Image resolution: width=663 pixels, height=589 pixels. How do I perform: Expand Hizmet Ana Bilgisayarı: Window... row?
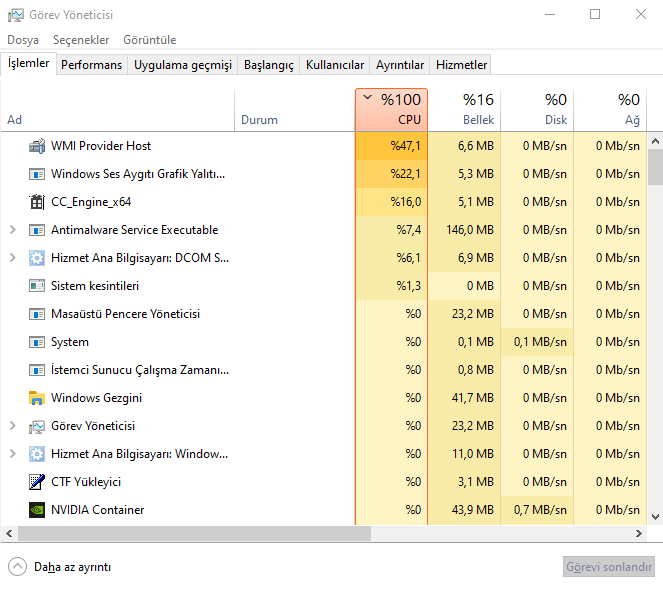(x=13, y=453)
